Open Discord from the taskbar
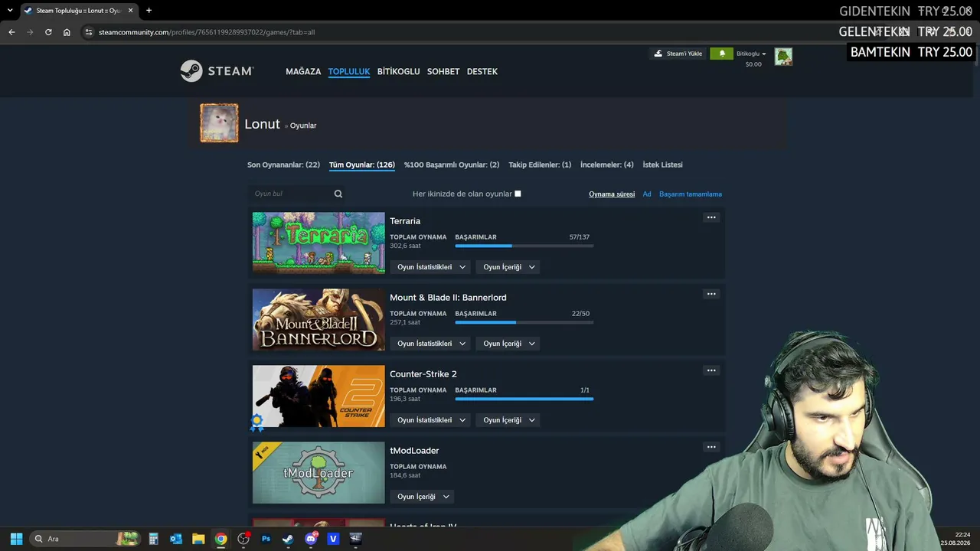The image size is (980, 551). (x=311, y=539)
